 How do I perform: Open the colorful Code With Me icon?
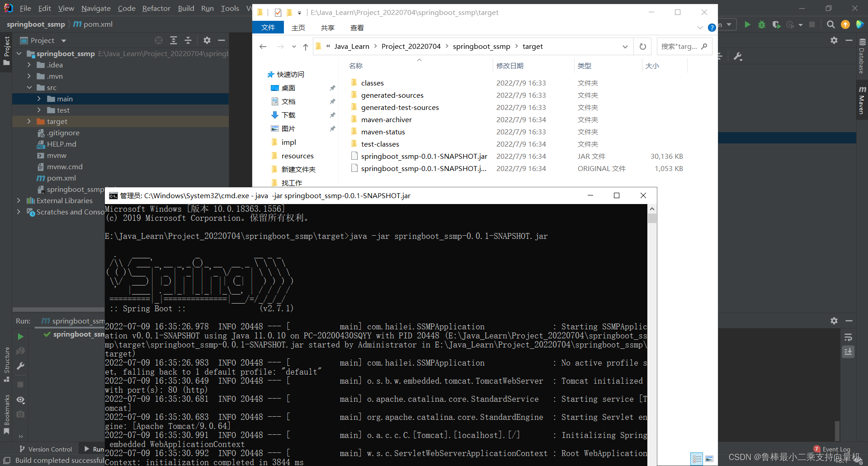(860, 24)
